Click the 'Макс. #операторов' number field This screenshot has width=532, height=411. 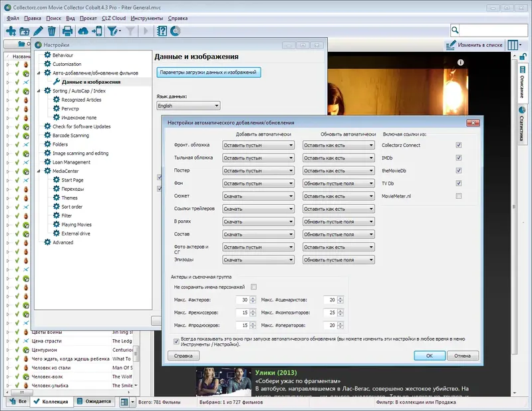tap(329, 325)
